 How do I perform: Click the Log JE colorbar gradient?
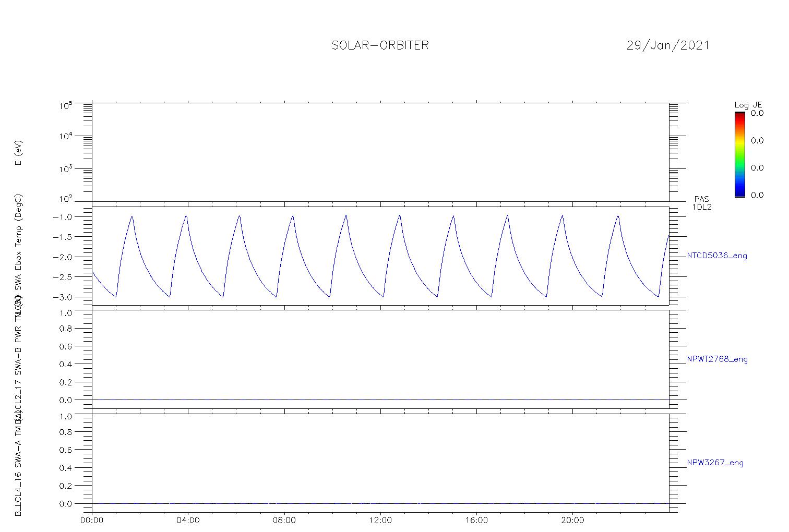click(x=739, y=154)
